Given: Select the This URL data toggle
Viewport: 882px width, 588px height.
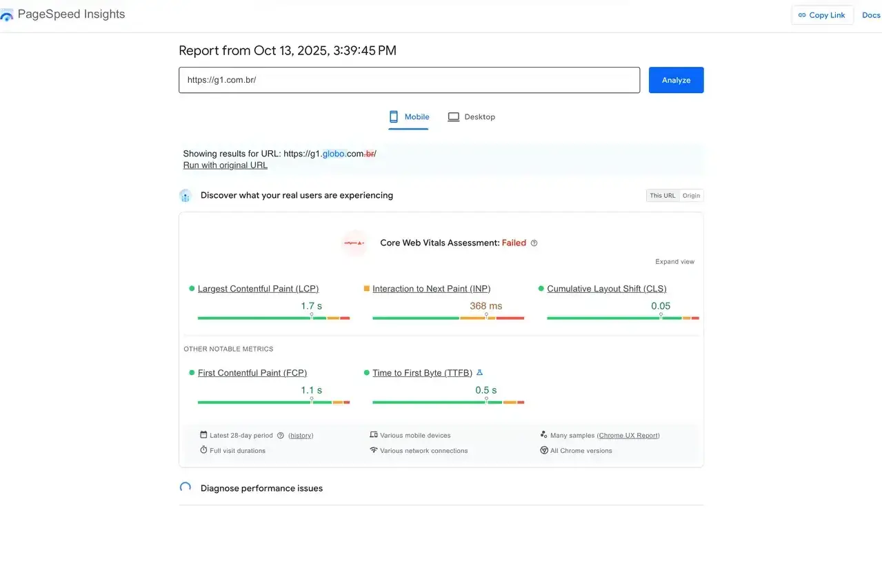Looking at the screenshot, I should 661,195.
